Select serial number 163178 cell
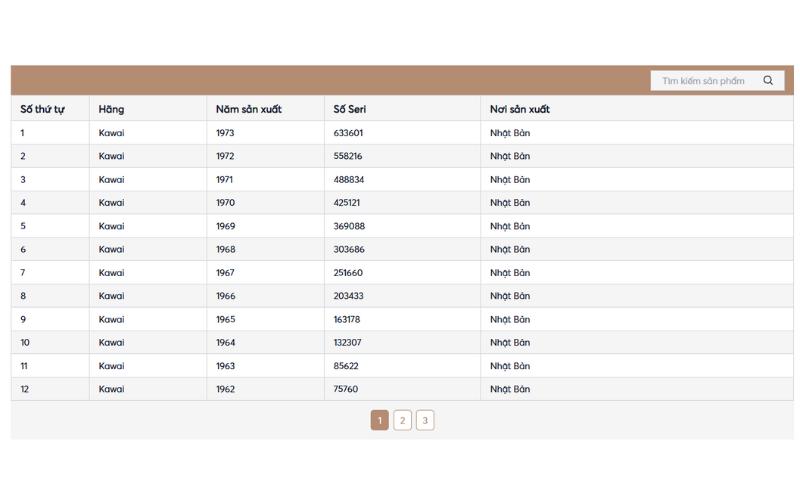The width and height of the screenshot is (800, 500). coord(346,319)
